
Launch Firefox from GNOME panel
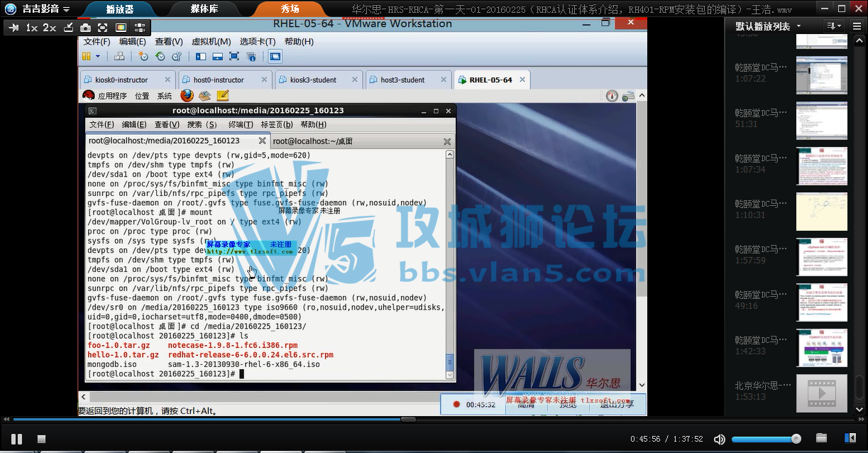click(x=187, y=95)
